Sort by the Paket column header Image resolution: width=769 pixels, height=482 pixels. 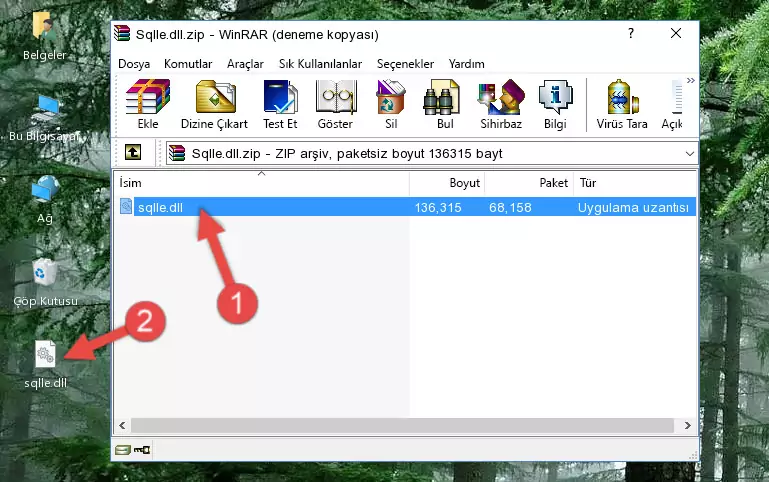(529, 183)
